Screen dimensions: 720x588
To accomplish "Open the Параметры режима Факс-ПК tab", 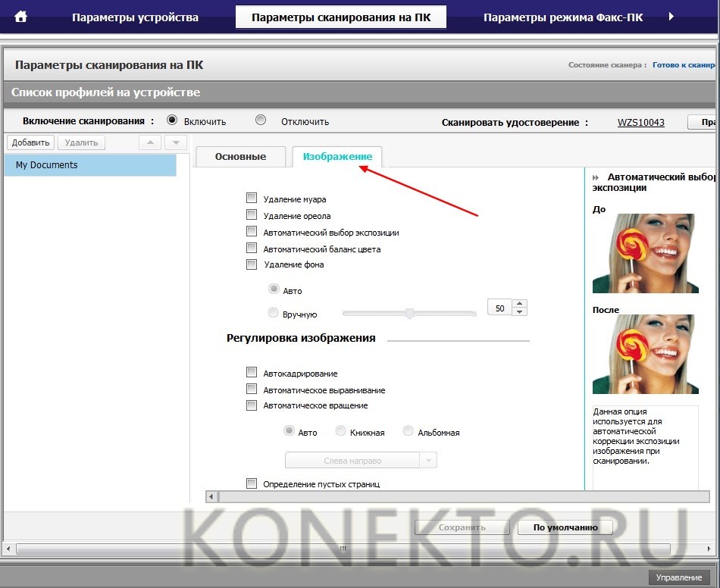I will [562, 17].
